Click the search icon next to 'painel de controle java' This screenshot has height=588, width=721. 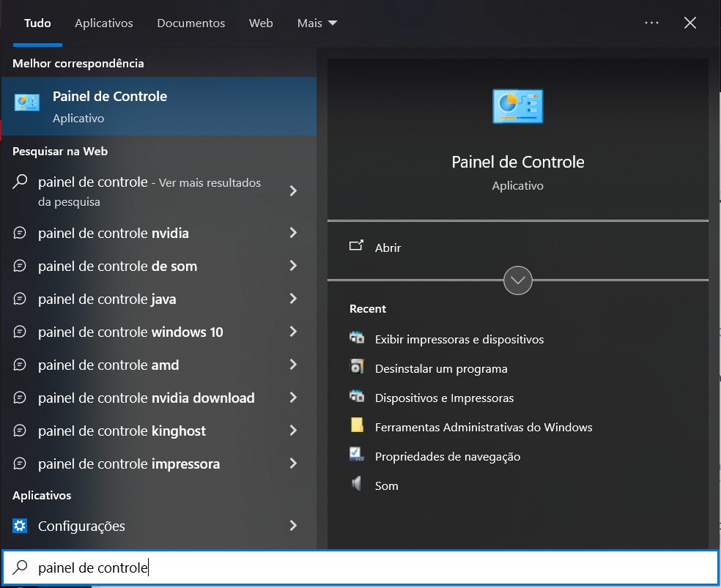(x=20, y=299)
